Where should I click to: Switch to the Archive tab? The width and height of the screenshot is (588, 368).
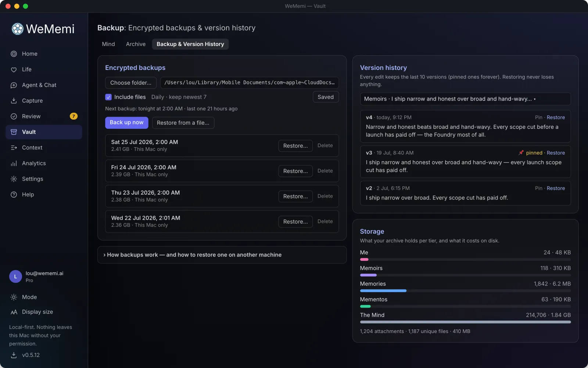pyautogui.click(x=136, y=44)
